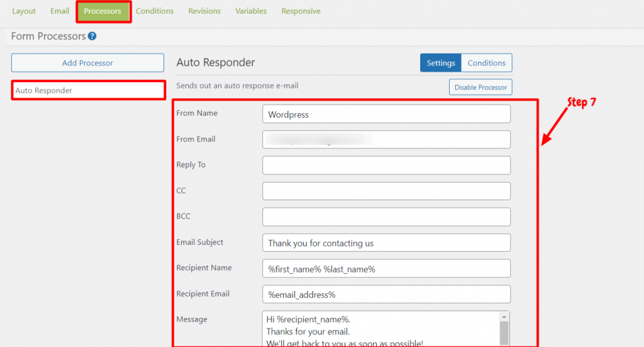Click the Recipient Email label
This screenshot has width=644, height=347.
[x=203, y=293]
